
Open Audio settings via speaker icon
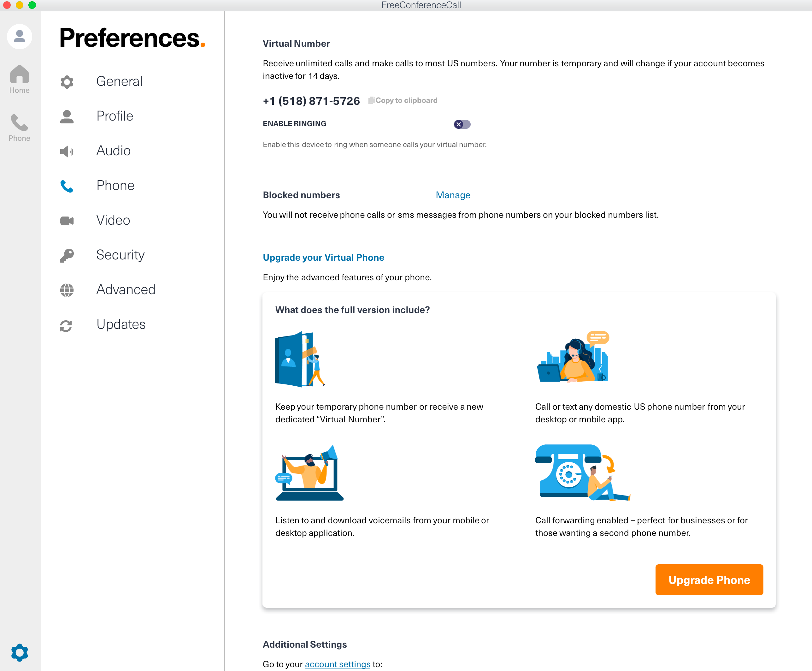(67, 151)
